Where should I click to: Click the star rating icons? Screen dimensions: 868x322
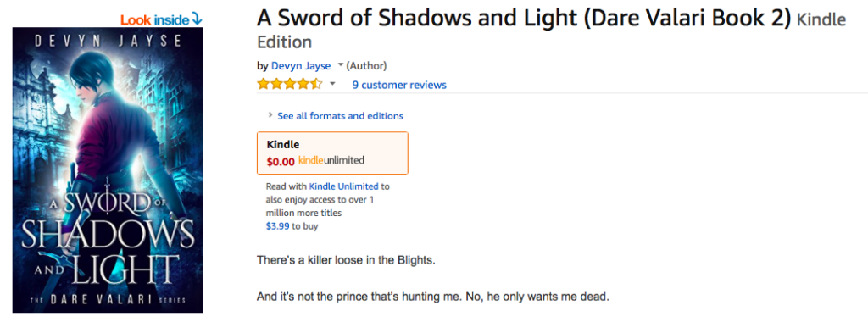290,84
